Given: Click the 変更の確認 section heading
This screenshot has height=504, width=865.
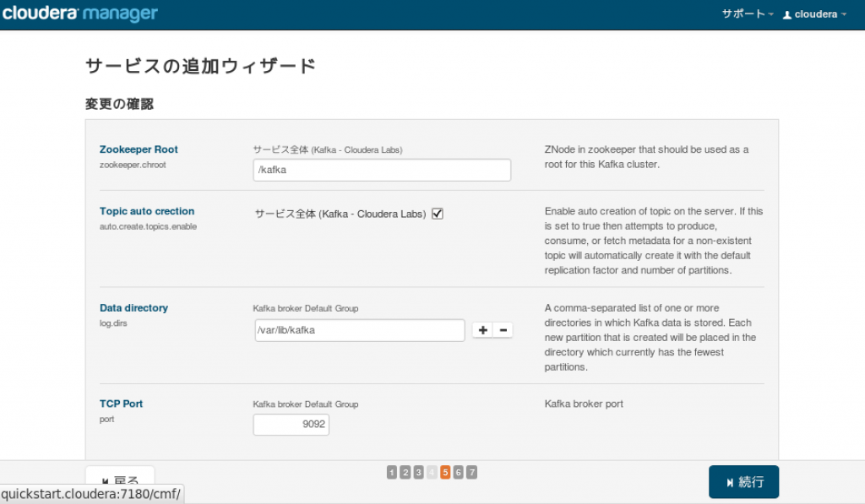Looking at the screenshot, I should [119, 104].
